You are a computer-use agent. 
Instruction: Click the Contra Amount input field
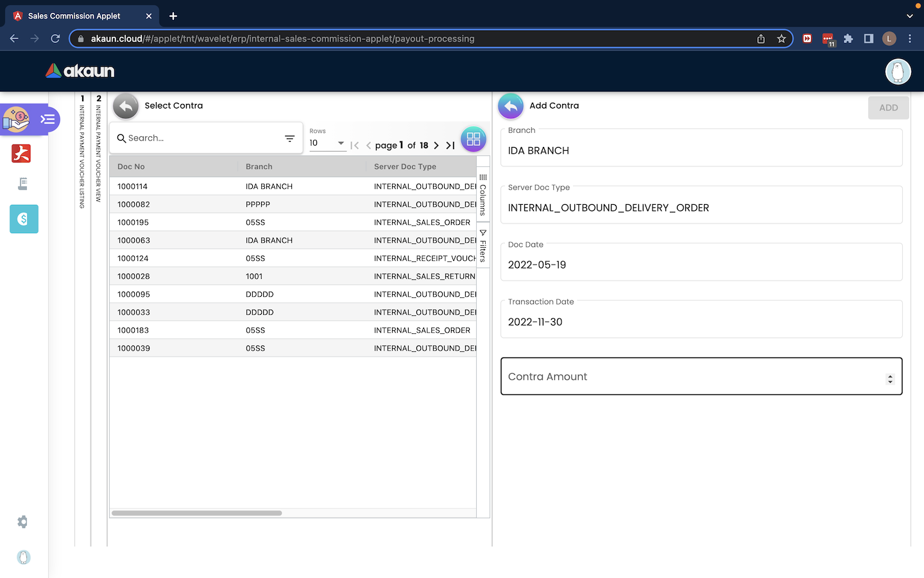pyautogui.click(x=693, y=377)
